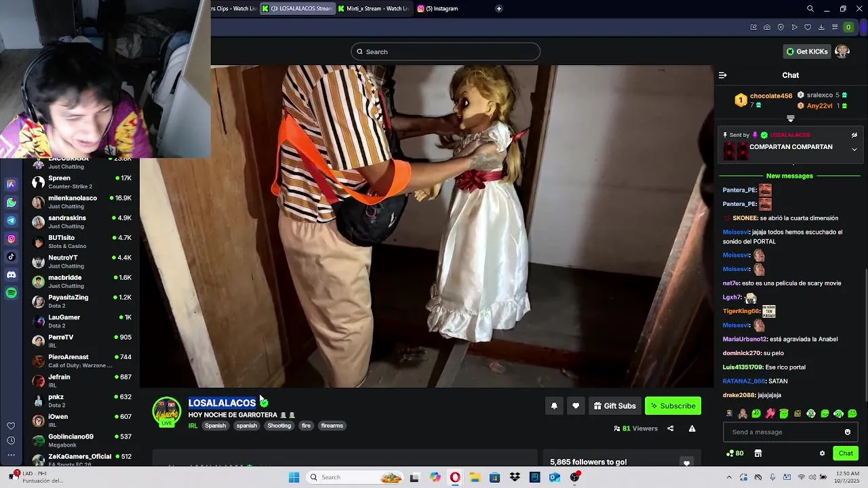Screen dimensions: 868x488
Task: Open milenkanolasco channel in sidebar
Action: pyautogui.click(x=81, y=202)
